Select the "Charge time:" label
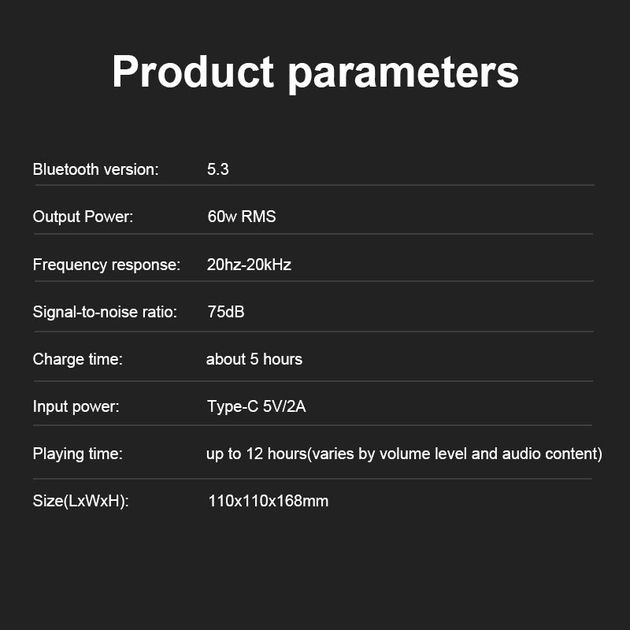 pos(77,359)
